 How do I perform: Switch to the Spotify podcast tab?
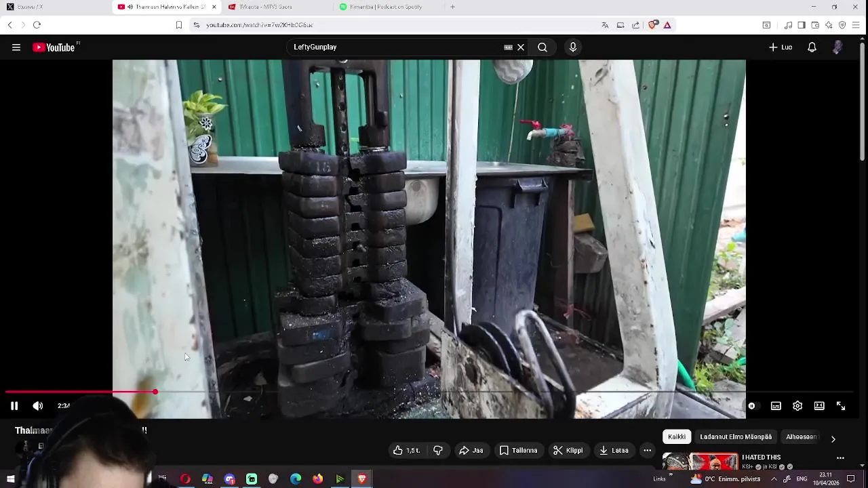[x=388, y=7]
